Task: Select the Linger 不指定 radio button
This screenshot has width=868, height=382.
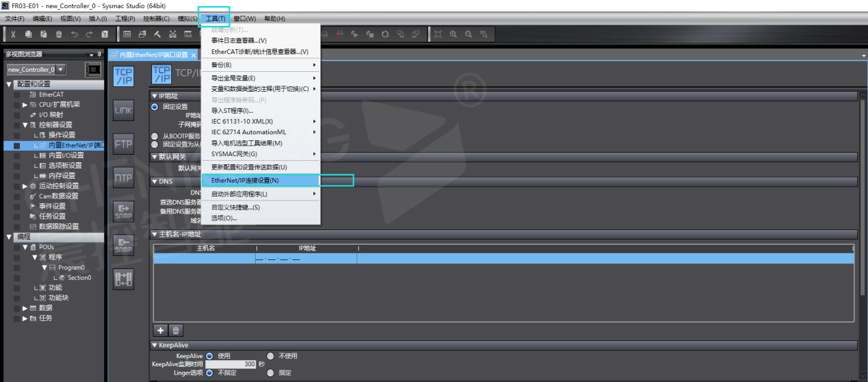Action: [x=209, y=373]
